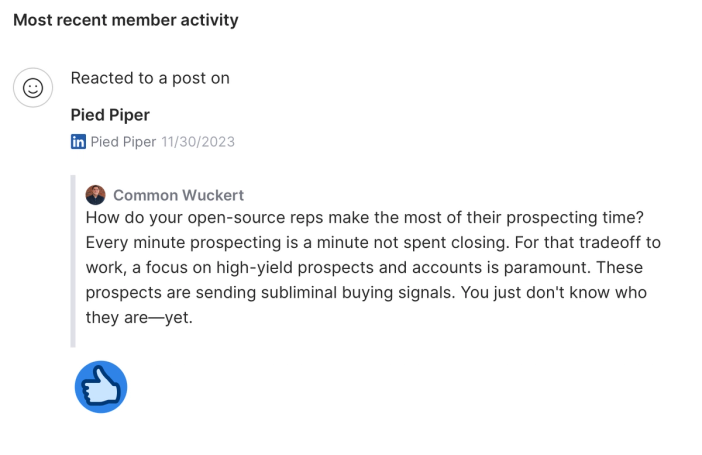Click the smiley face reaction icon

(33, 87)
